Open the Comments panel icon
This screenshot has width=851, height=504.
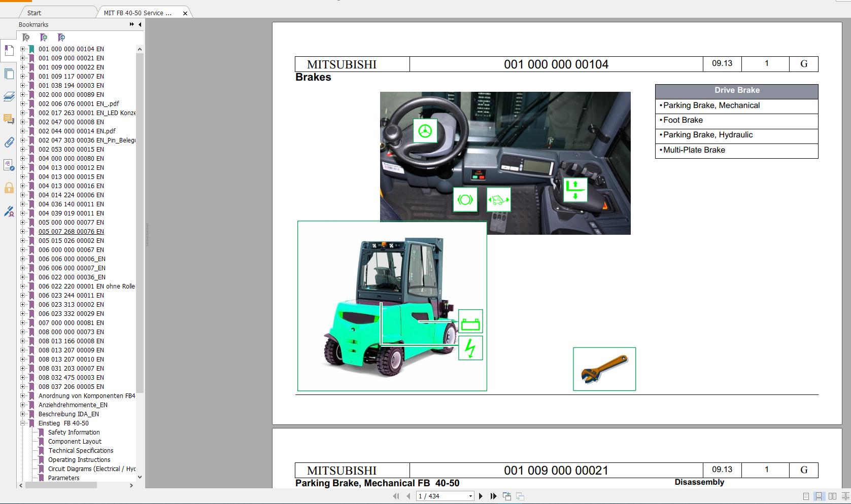tap(9, 119)
